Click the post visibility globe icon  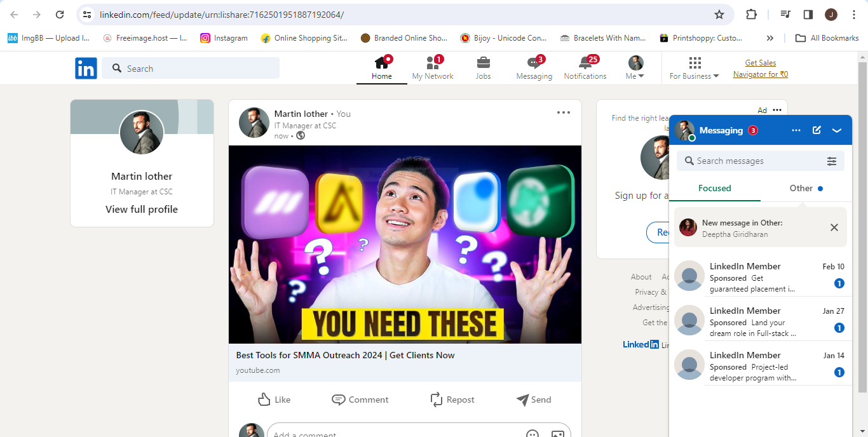(301, 135)
